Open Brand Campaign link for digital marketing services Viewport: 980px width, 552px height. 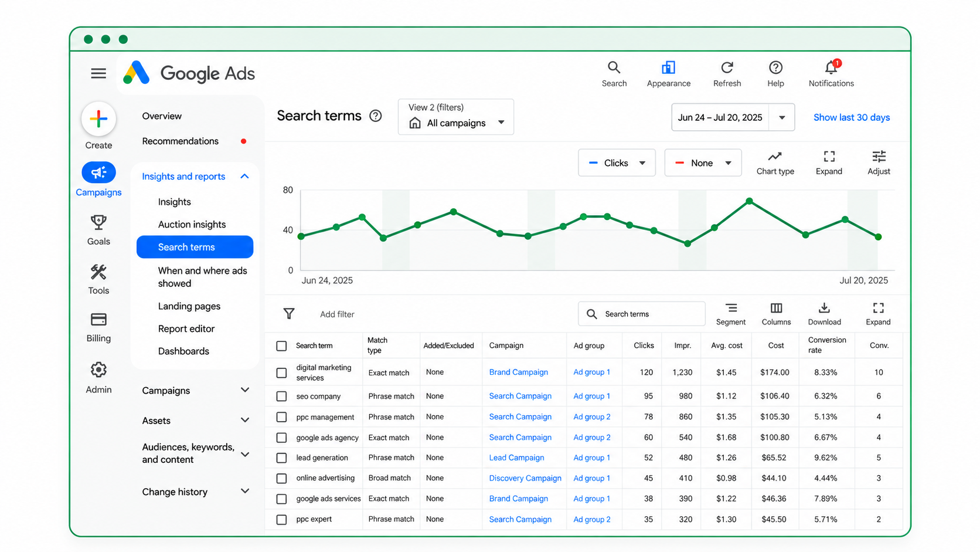pos(518,372)
